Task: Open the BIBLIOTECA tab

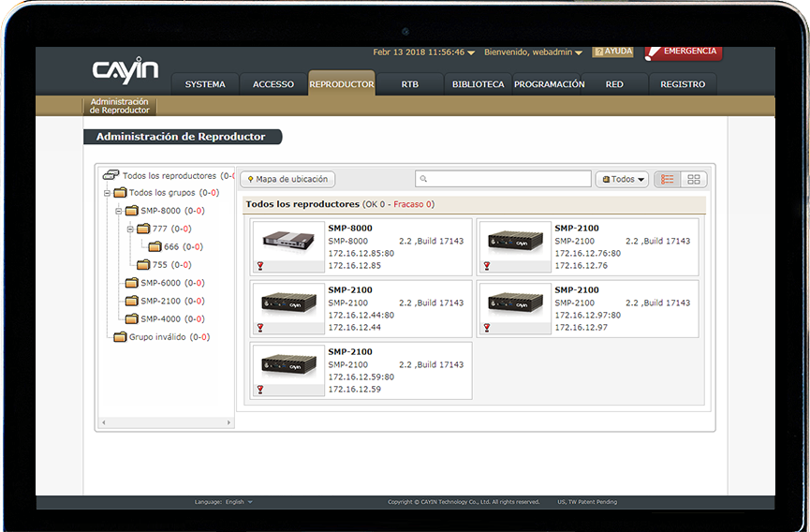Action: (x=478, y=84)
